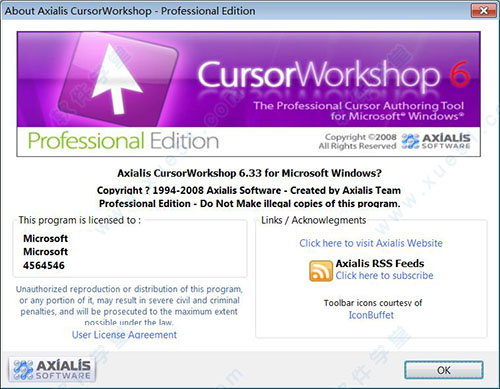Click the Axialis Software logo button at bottom left

[x=52, y=370]
